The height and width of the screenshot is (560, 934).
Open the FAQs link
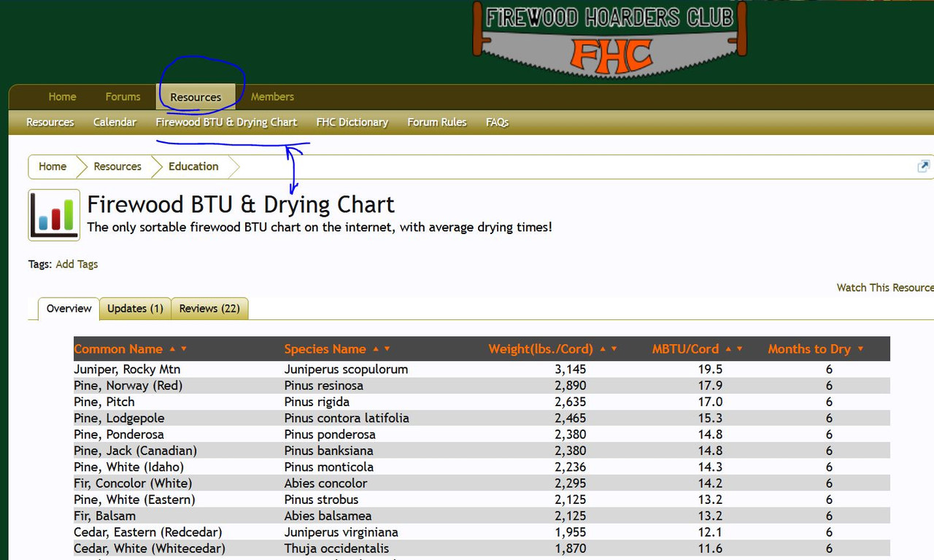(497, 122)
